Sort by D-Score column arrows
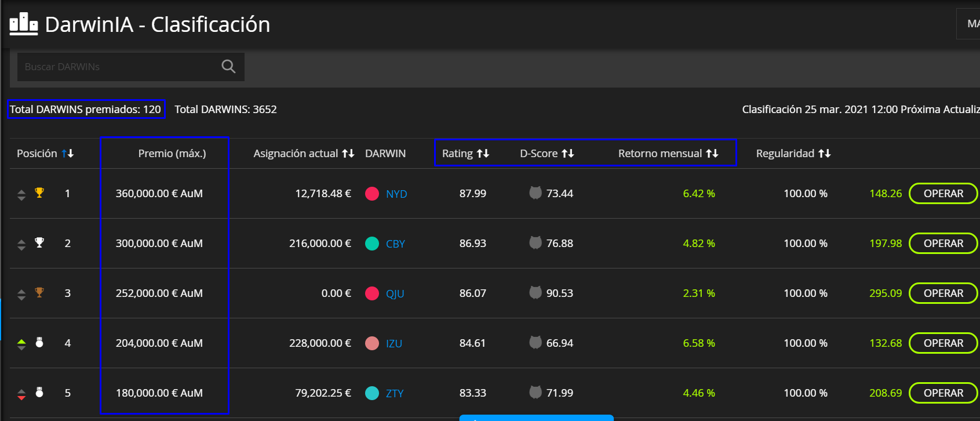 coord(568,154)
